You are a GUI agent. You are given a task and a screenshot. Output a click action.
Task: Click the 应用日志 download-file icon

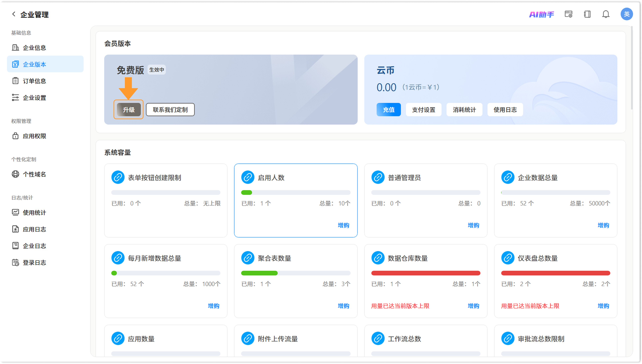pyautogui.click(x=15, y=229)
